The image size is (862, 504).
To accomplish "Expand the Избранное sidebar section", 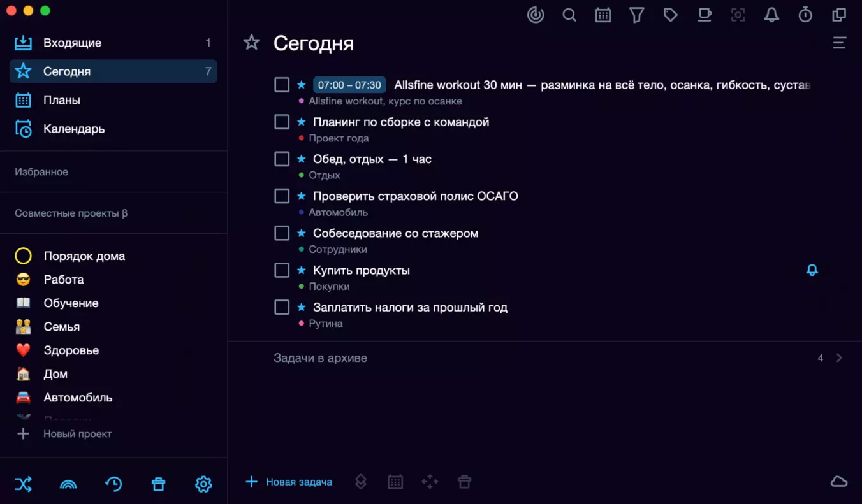I will (x=41, y=172).
